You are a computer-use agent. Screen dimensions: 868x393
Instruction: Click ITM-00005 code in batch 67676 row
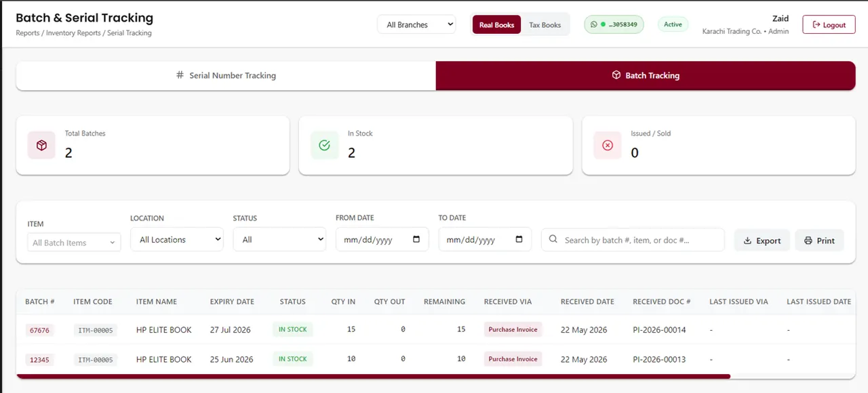click(x=96, y=330)
